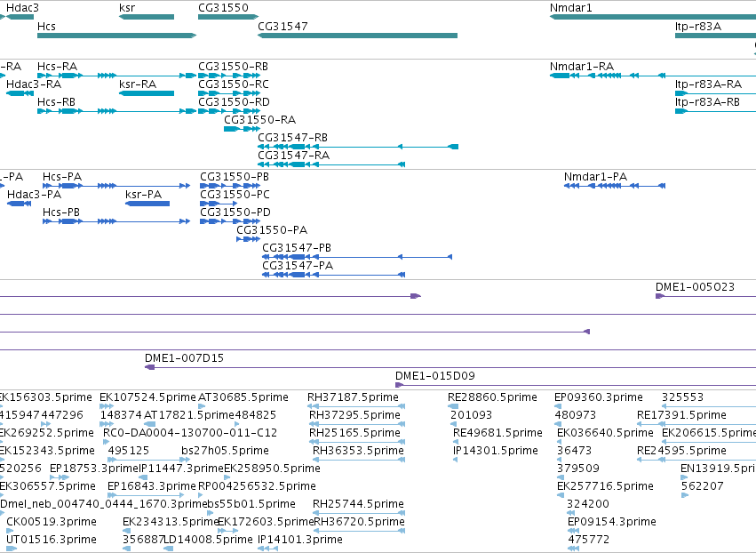Viewport: 756px width, 553px height.
Task: Click the CG31550 gene label
Action: click(x=223, y=8)
